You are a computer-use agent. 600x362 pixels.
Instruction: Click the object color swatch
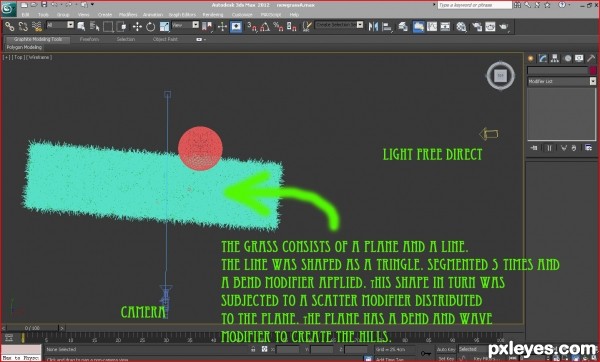click(x=593, y=70)
